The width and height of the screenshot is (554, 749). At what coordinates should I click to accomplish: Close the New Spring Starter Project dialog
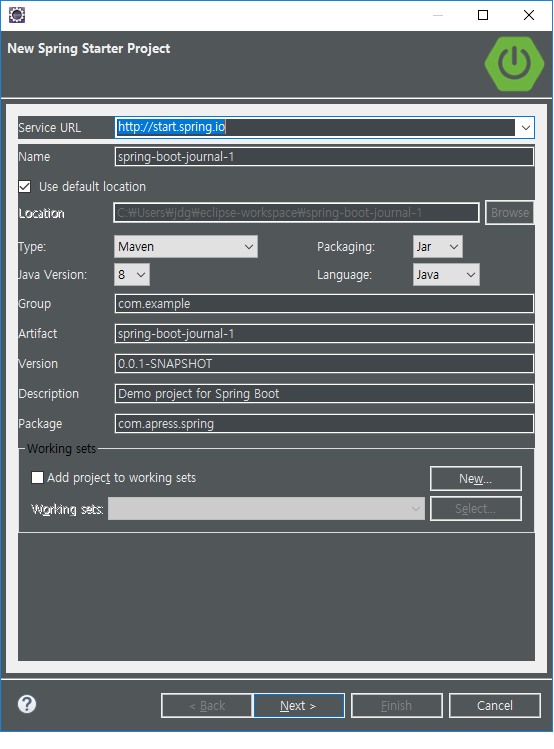(529, 15)
